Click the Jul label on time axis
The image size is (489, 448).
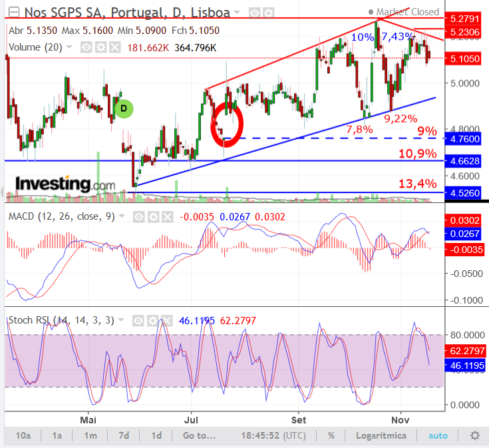(191, 420)
